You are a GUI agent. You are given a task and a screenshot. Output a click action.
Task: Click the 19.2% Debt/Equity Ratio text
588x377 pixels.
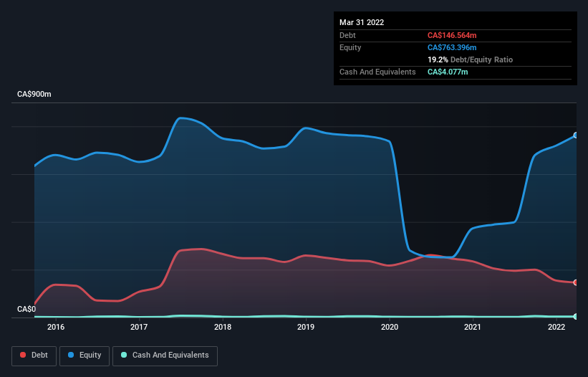[x=471, y=59]
